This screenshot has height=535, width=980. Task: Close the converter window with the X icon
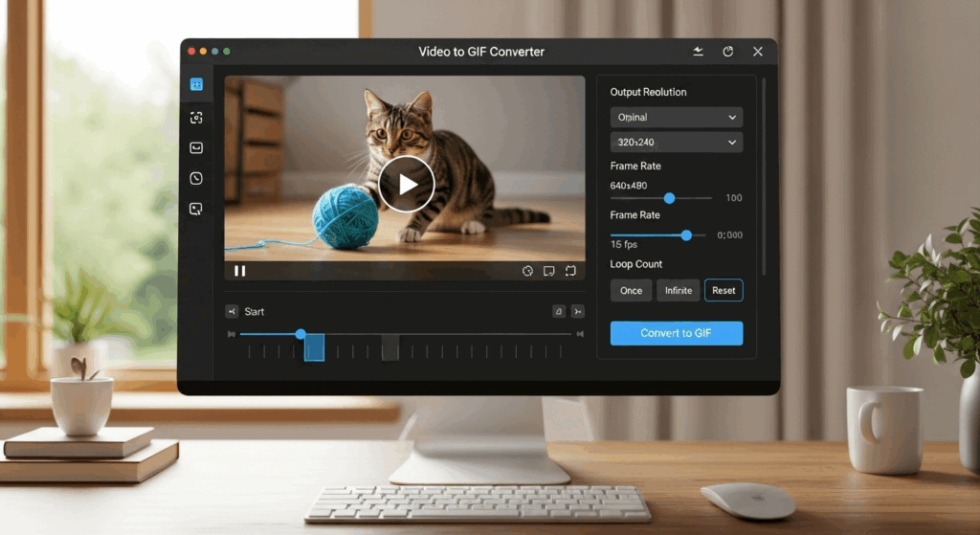[x=758, y=52]
